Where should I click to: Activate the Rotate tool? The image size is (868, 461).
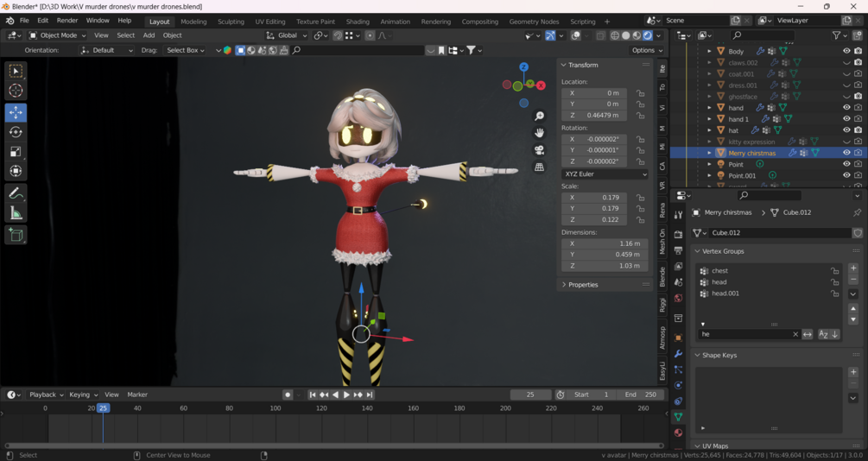point(16,132)
